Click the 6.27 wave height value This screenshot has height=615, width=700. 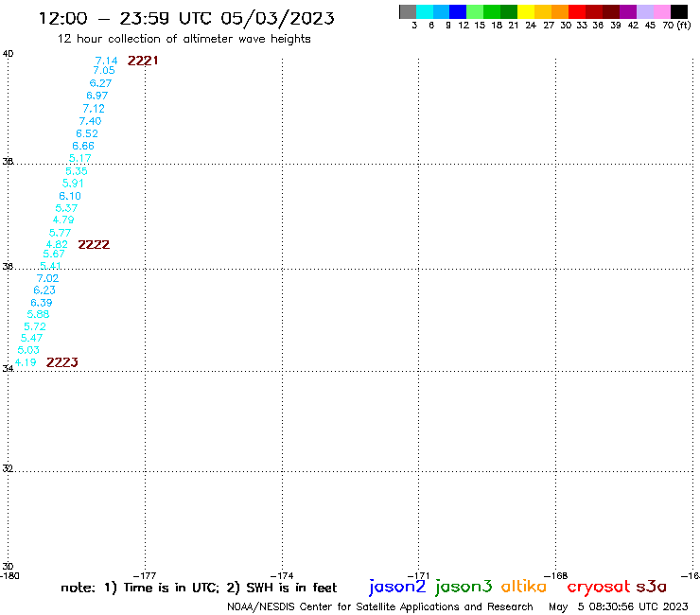click(x=100, y=83)
